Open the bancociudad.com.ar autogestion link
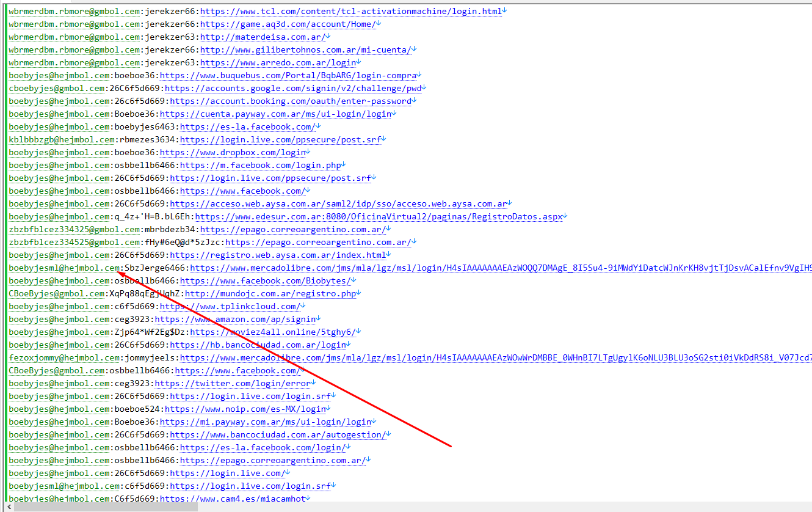The width and height of the screenshot is (812, 512). click(x=278, y=435)
